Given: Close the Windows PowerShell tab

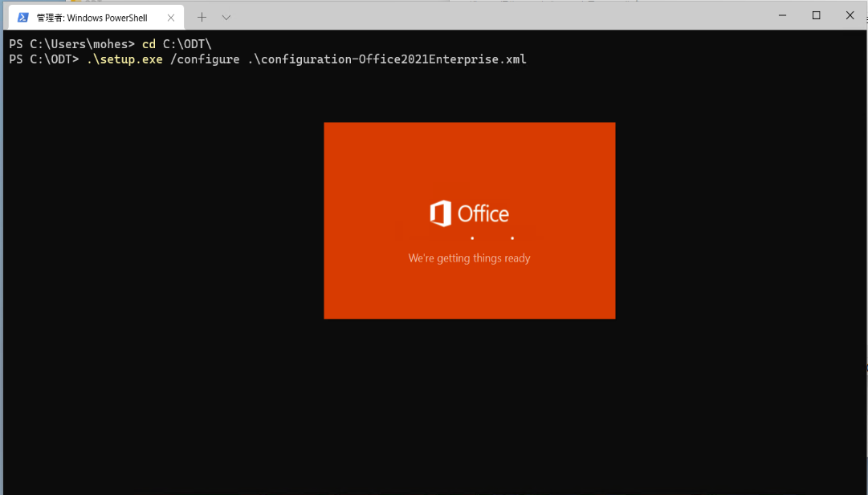Looking at the screenshot, I should pyautogui.click(x=171, y=18).
